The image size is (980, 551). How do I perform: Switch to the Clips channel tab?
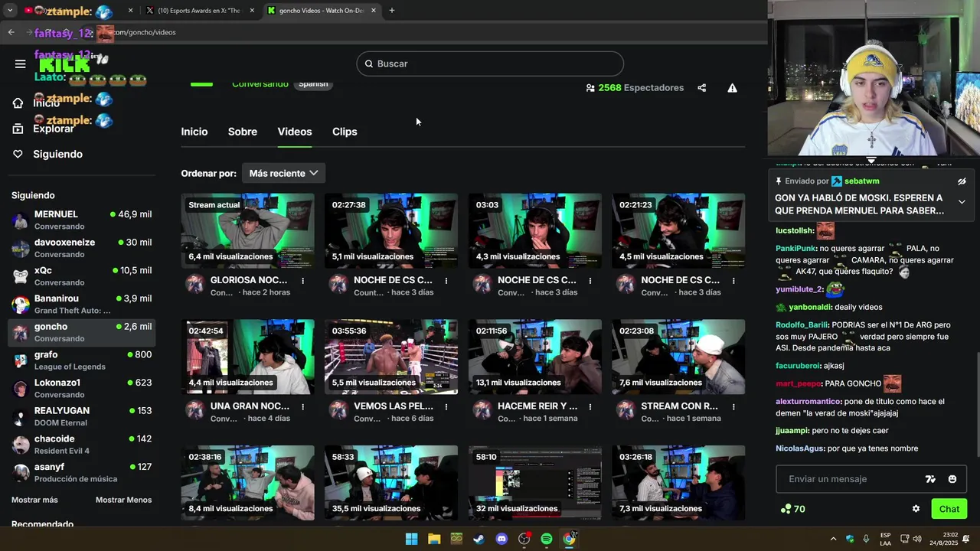pyautogui.click(x=345, y=132)
